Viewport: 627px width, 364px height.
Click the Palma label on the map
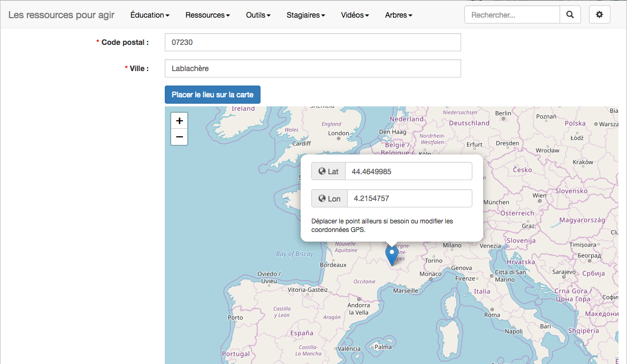(x=383, y=347)
